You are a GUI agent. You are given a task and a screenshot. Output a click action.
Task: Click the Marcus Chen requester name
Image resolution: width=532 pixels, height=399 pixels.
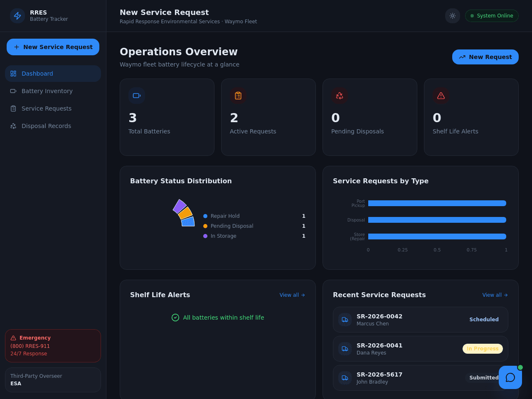point(373,324)
